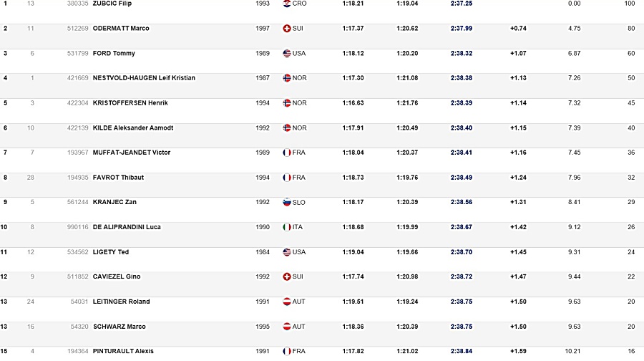Click FIS code 531799
Viewport: 644px width, 361px height.
tap(77, 54)
